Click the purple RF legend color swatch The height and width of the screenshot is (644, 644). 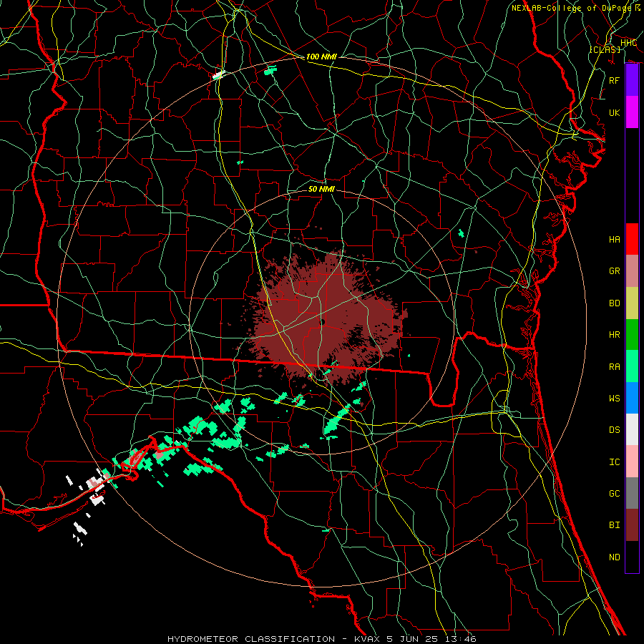coord(632,80)
